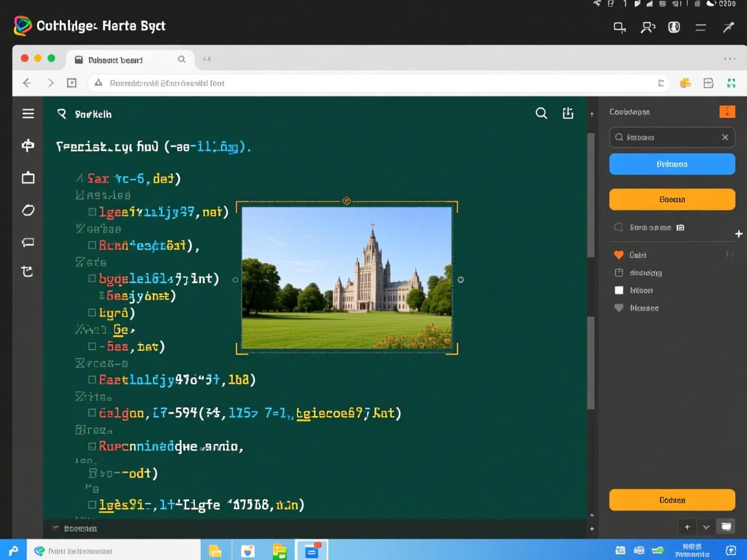747x560 pixels.
Task: Toggle the white square checkbox in right panel list
Action: pos(619,290)
